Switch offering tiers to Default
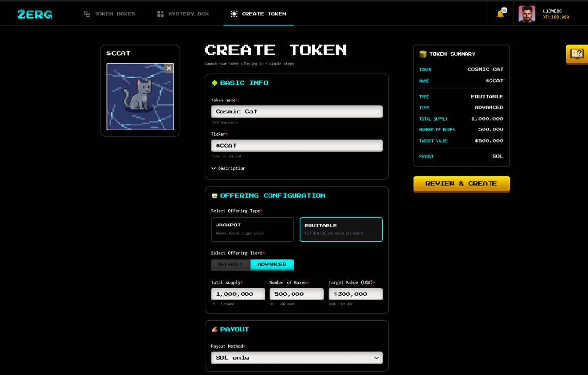Viewport: 588px width, 375px height. pos(231,264)
